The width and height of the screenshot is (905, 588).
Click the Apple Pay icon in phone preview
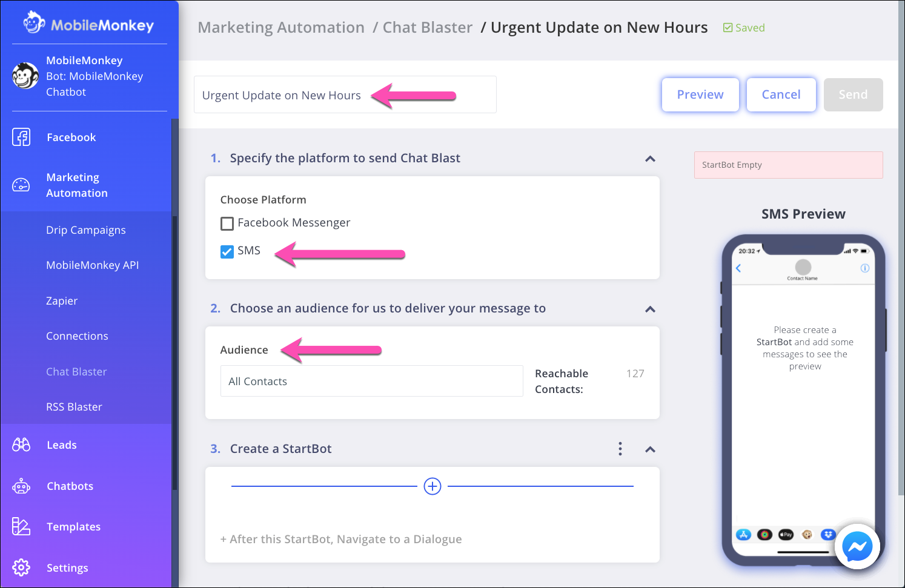click(x=786, y=534)
